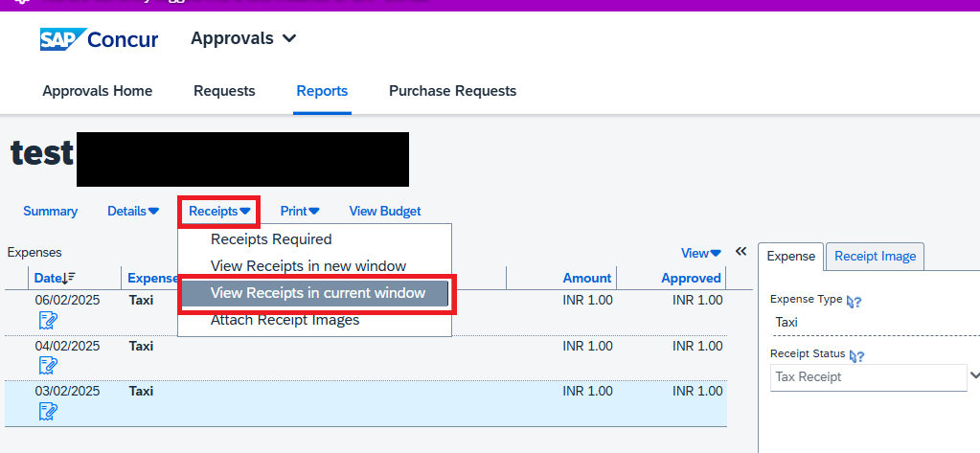Viewport: 980px width, 453px height.
Task: Sort by Expense column header
Action: [x=152, y=278]
